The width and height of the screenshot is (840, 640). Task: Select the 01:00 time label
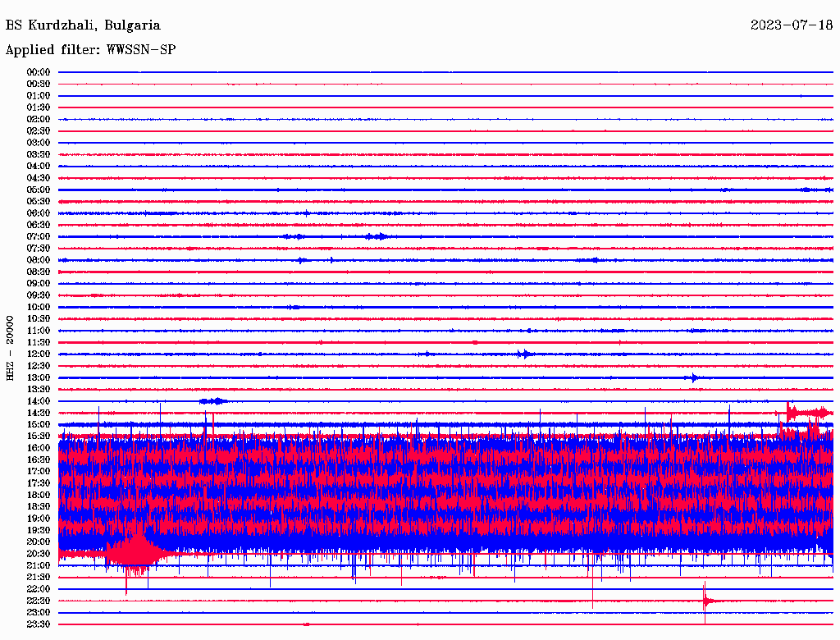coord(39,95)
